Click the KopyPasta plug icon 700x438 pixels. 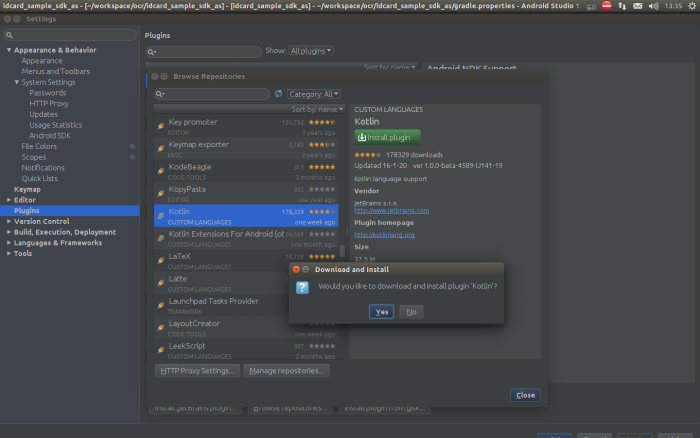coord(161,193)
